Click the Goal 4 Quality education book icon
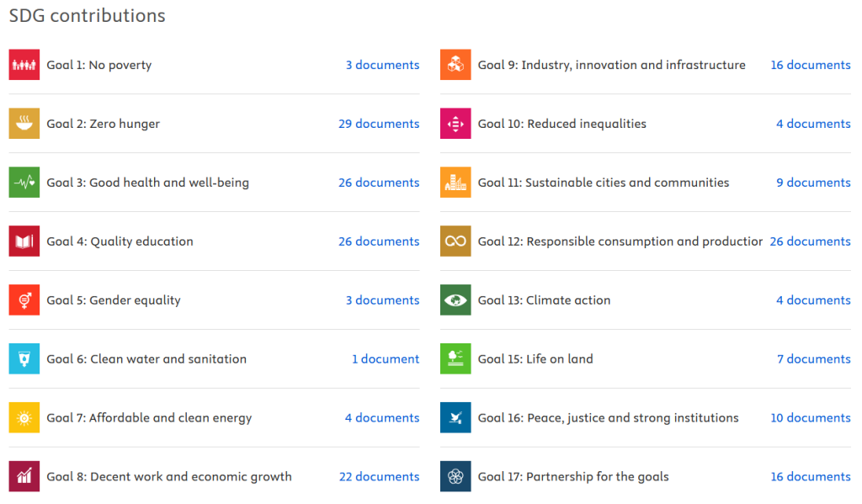862x504 pixels. 24,241
